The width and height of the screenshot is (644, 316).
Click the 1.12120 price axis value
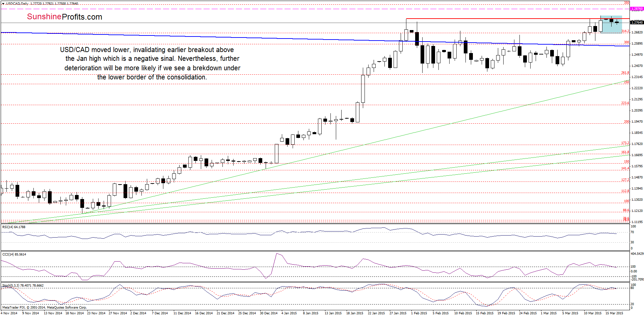[637, 211]
